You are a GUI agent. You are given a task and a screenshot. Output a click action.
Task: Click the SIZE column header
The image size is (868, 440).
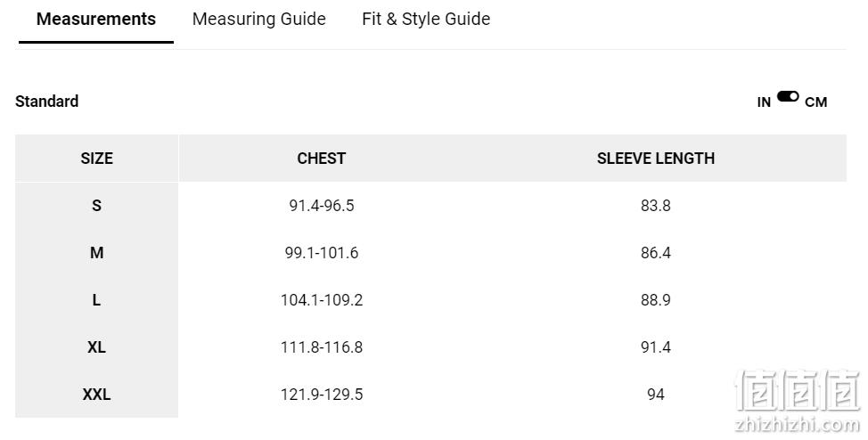coord(97,159)
